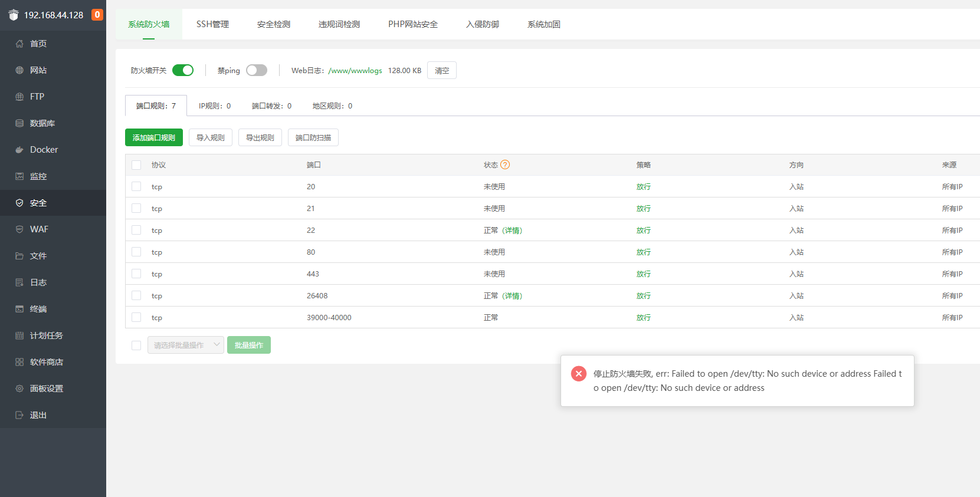This screenshot has height=497, width=980.
Task: Click the 未使用 status for port 80
Action: tap(494, 252)
